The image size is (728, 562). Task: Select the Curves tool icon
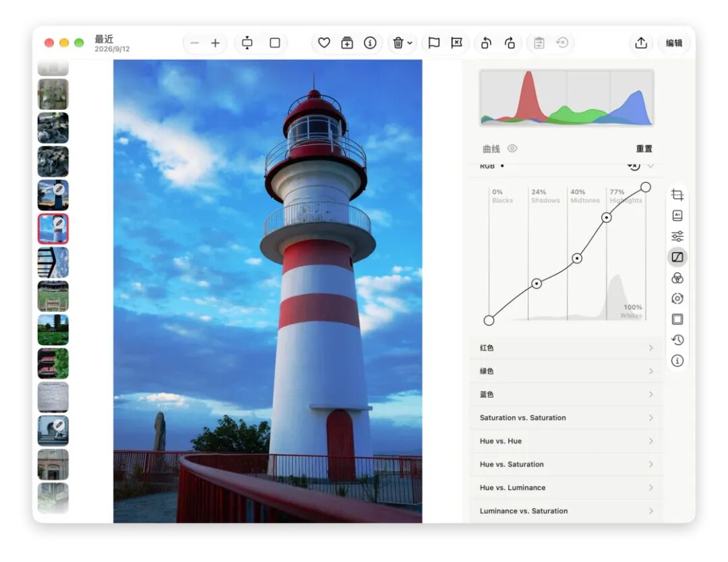point(677,257)
